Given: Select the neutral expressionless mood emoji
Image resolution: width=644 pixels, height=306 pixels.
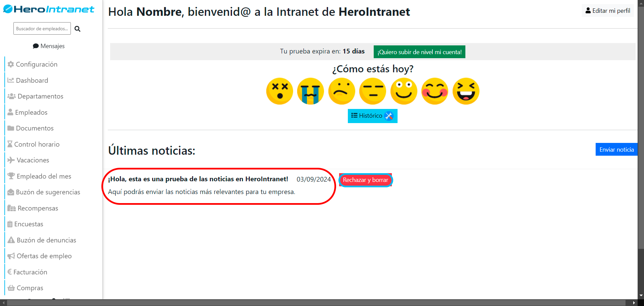Looking at the screenshot, I should point(373,91).
